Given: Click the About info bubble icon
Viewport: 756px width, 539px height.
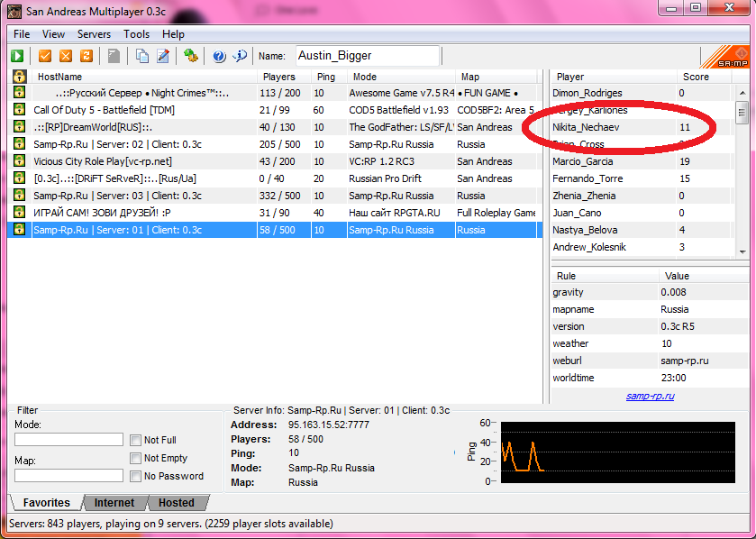Looking at the screenshot, I should coord(240,56).
